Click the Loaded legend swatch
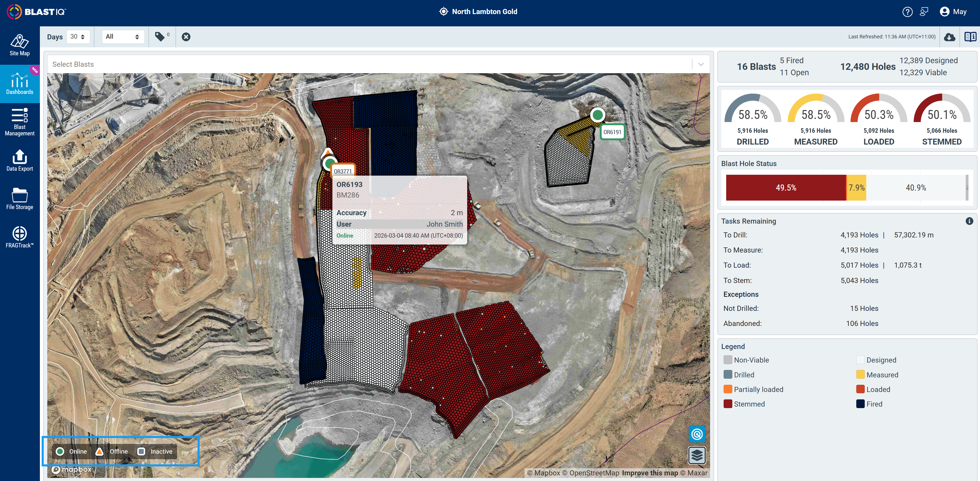980x481 pixels. click(x=860, y=389)
